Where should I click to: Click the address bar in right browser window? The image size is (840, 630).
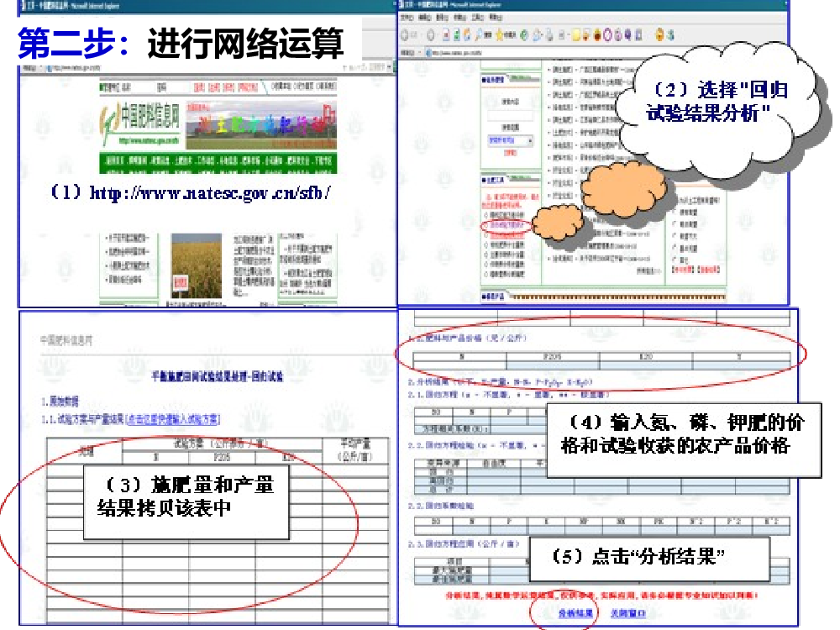click(536, 52)
